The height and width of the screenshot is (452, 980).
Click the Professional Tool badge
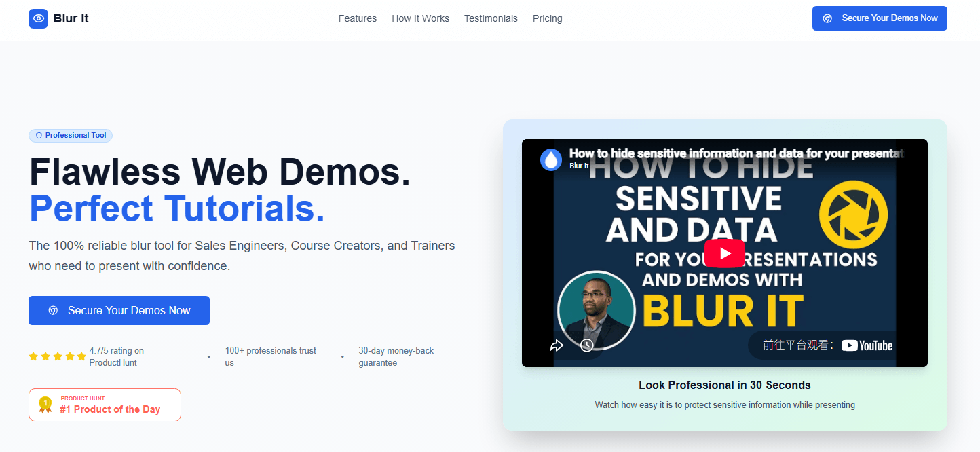point(71,136)
